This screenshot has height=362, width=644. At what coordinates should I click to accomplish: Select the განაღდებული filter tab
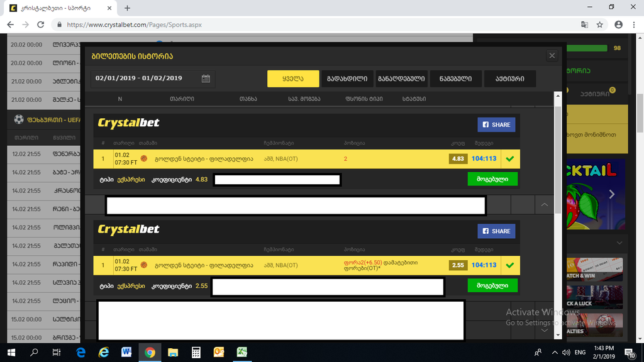point(401,79)
